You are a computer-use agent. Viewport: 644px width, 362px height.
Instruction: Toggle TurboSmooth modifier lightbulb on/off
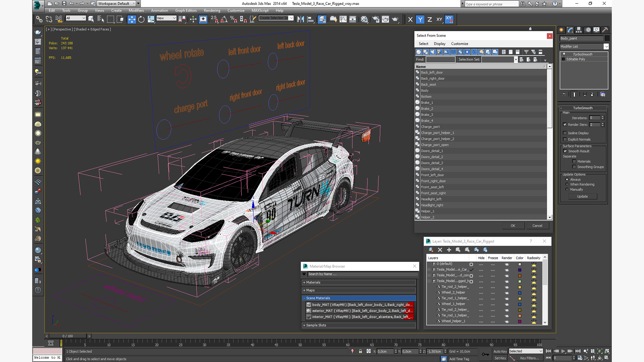click(564, 54)
